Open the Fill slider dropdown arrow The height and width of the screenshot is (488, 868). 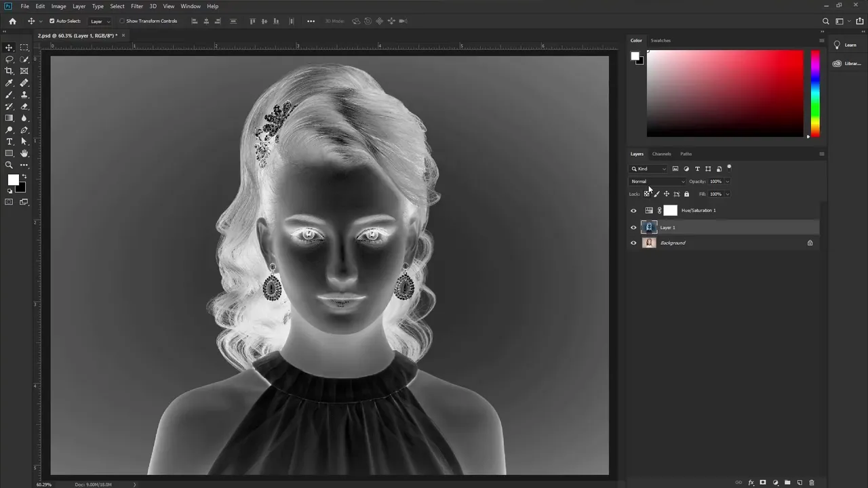pos(728,194)
